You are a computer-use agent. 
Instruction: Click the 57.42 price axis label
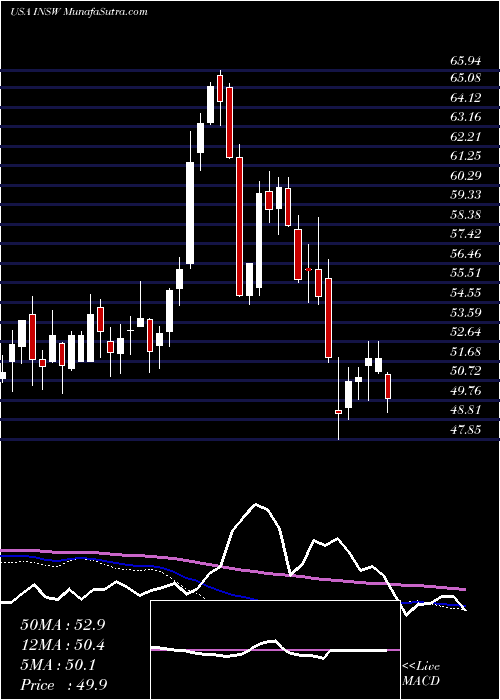[465, 234]
